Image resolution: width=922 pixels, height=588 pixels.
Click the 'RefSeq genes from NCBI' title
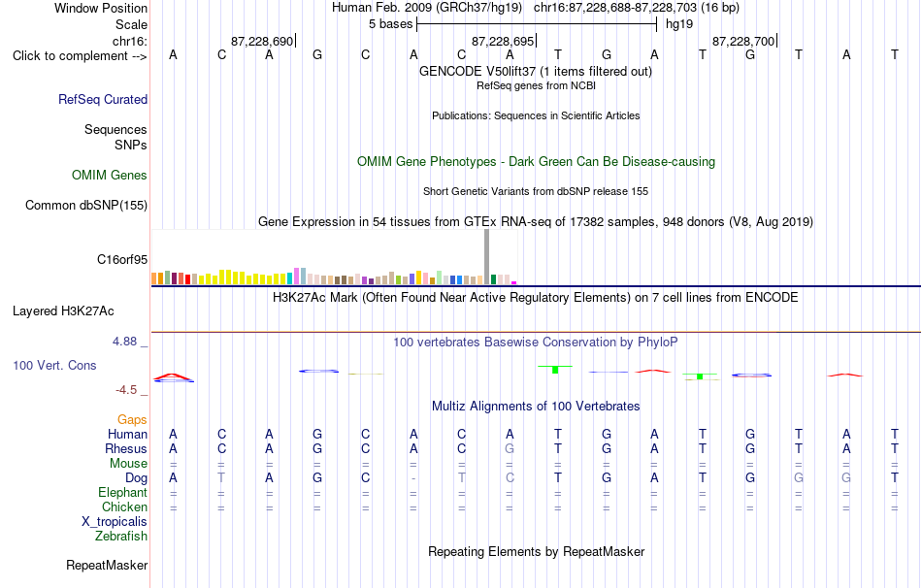(x=536, y=85)
